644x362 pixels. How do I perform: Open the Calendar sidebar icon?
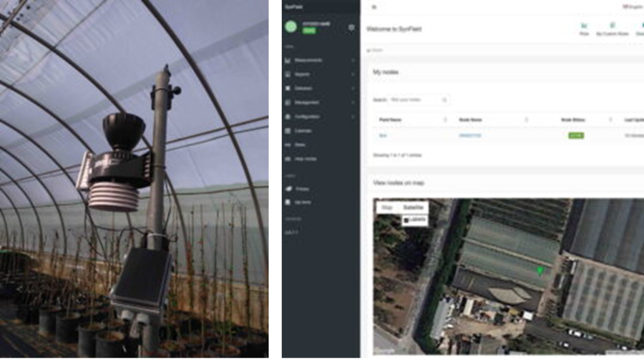(x=288, y=131)
